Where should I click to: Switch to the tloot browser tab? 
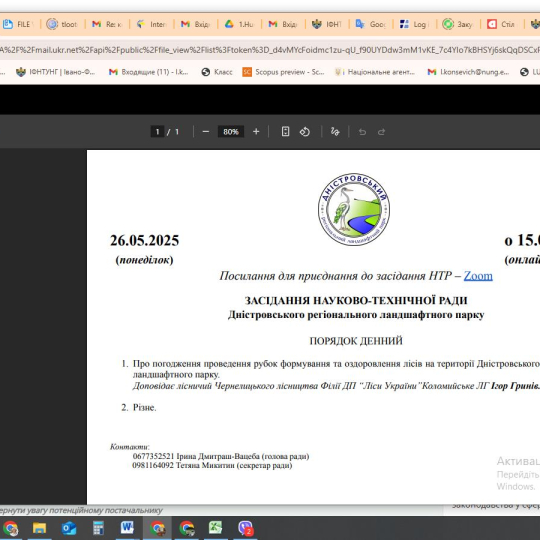pos(63,24)
